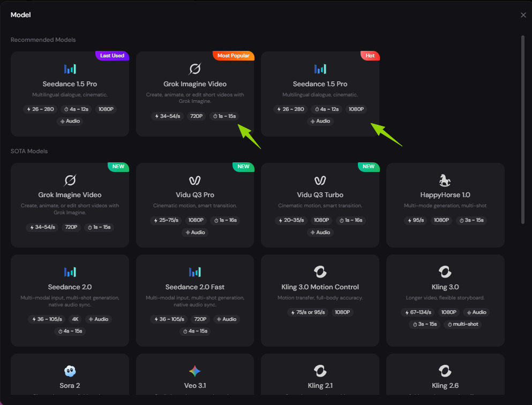The width and height of the screenshot is (532, 405).
Task: Select the Kling 2.1 model name
Action: point(320,385)
